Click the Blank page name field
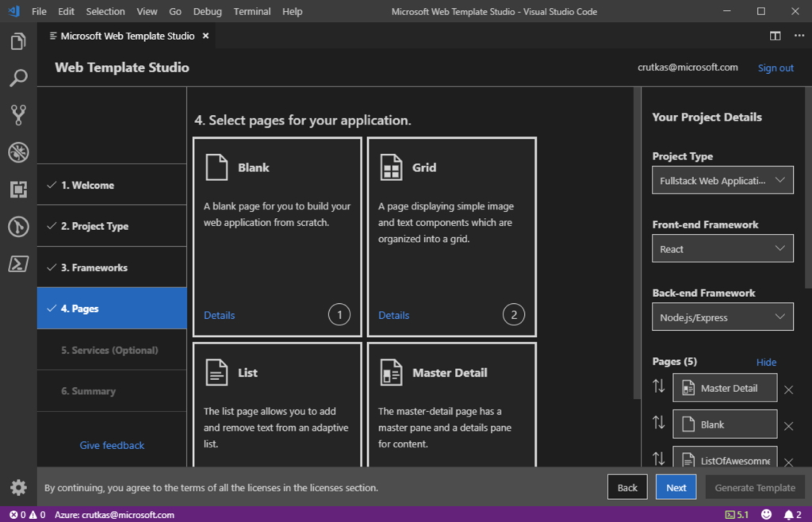 point(725,424)
